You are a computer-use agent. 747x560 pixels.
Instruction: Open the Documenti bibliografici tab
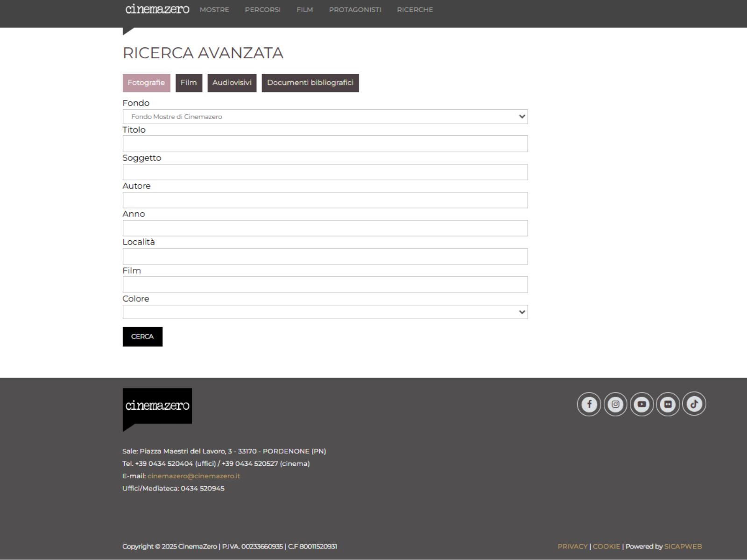(310, 83)
